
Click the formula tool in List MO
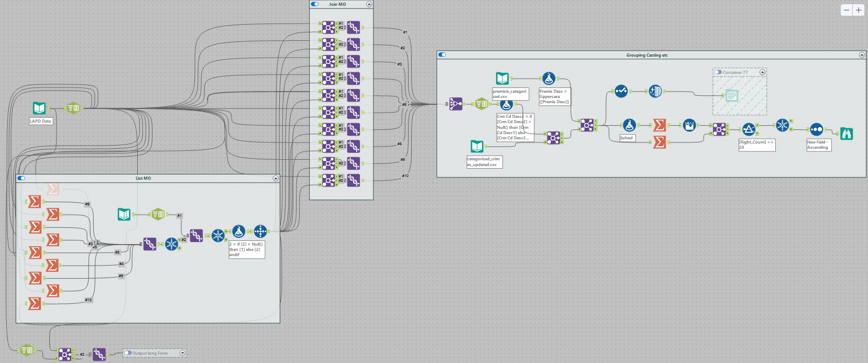click(x=239, y=231)
